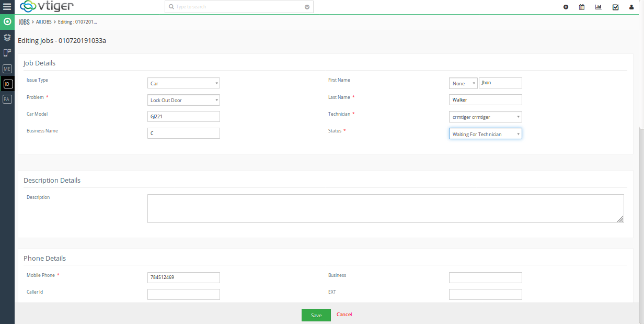Open the calendar icon in header
Screen dimensions: 644x324
pyautogui.click(x=582, y=7)
